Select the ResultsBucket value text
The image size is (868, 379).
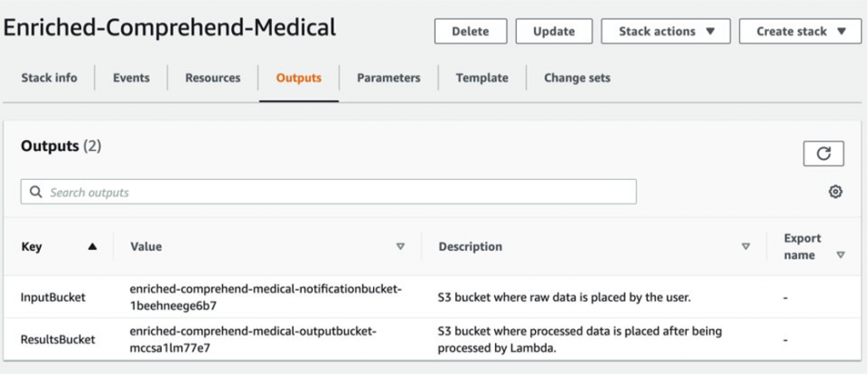[253, 338]
